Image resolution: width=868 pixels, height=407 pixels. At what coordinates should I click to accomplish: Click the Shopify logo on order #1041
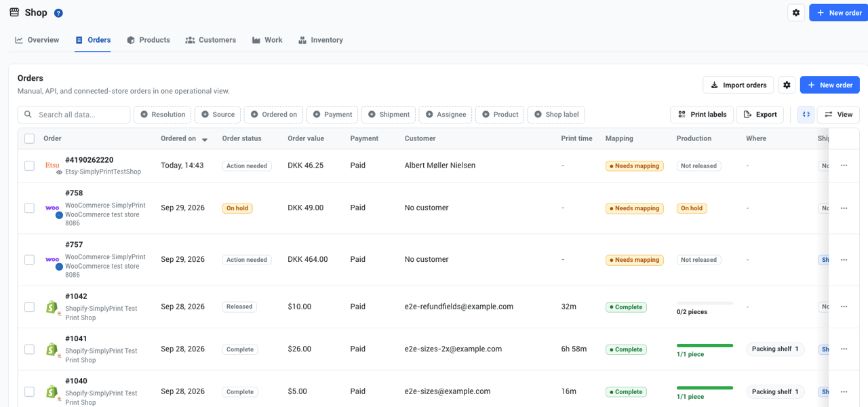tap(52, 349)
